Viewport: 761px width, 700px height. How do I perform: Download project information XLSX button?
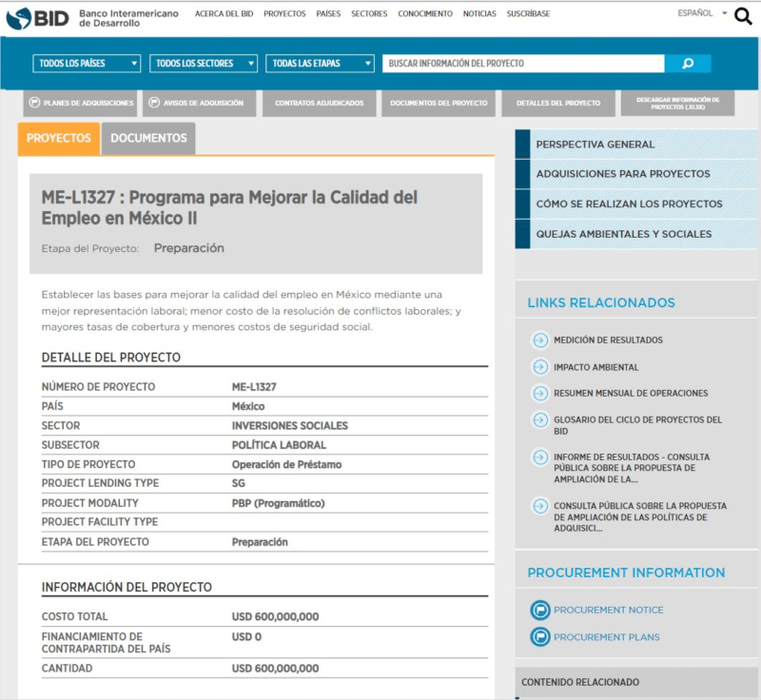tap(677, 103)
